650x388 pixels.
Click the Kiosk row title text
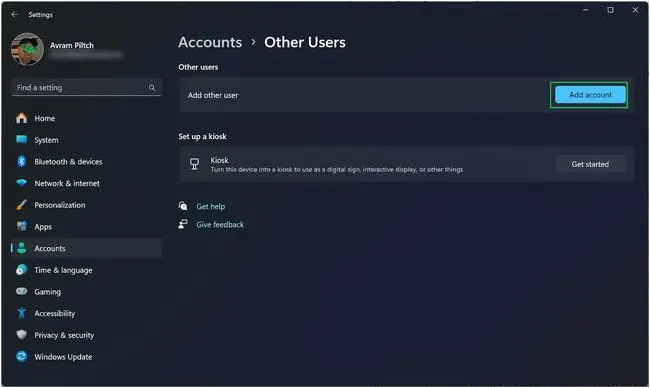click(219, 160)
